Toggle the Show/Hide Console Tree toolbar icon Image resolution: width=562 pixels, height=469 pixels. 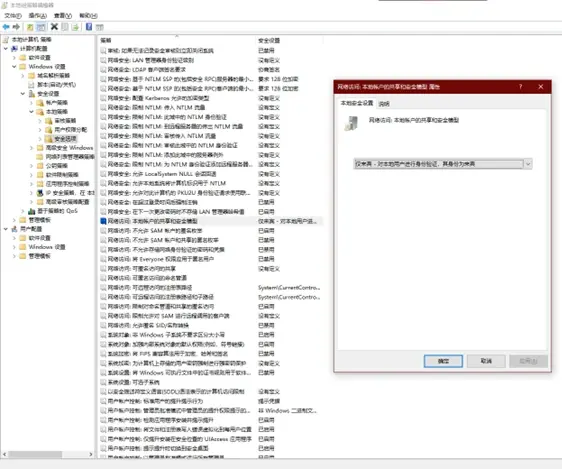(x=41, y=27)
